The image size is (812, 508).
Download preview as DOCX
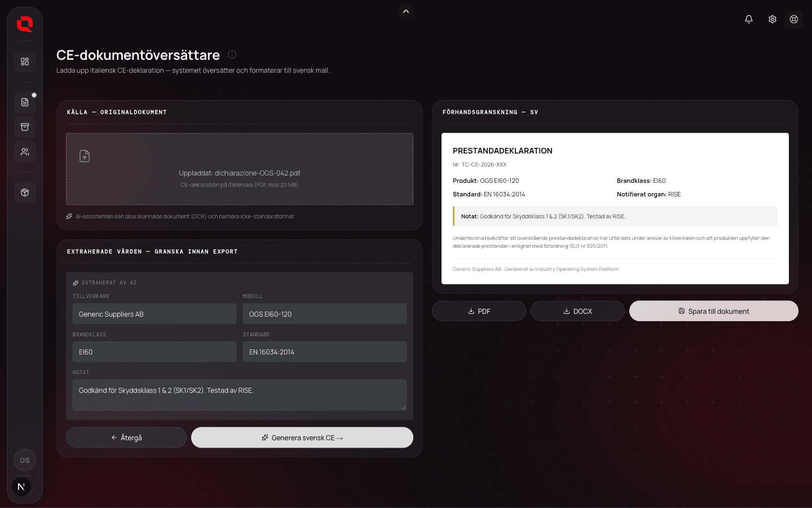point(577,311)
